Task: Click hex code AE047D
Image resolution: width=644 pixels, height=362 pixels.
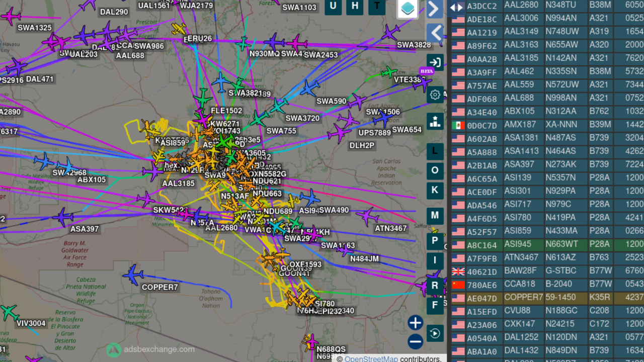Action: click(482, 299)
